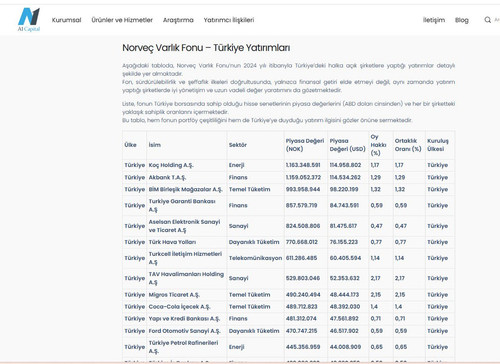
Task: Click the USD value 44.008.909
Action: click(x=345, y=347)
